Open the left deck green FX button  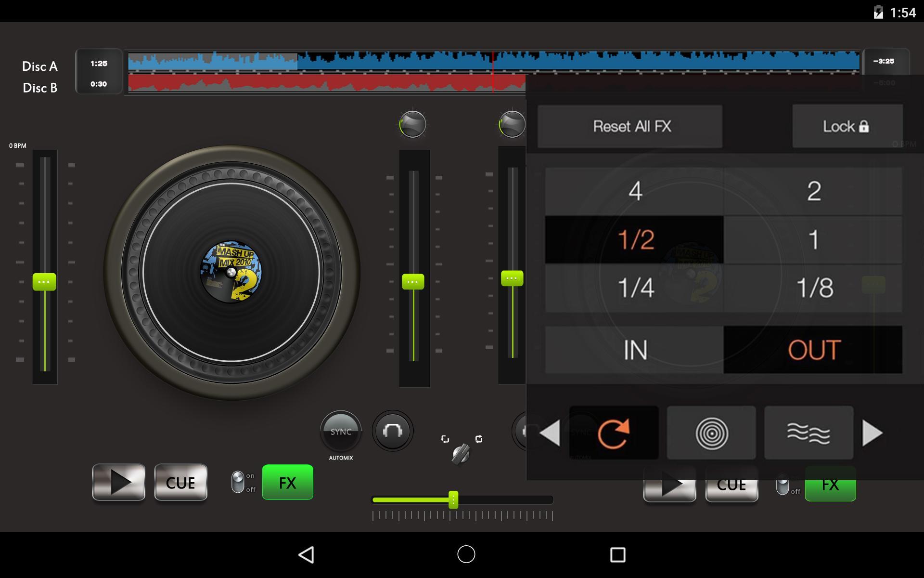288,482
